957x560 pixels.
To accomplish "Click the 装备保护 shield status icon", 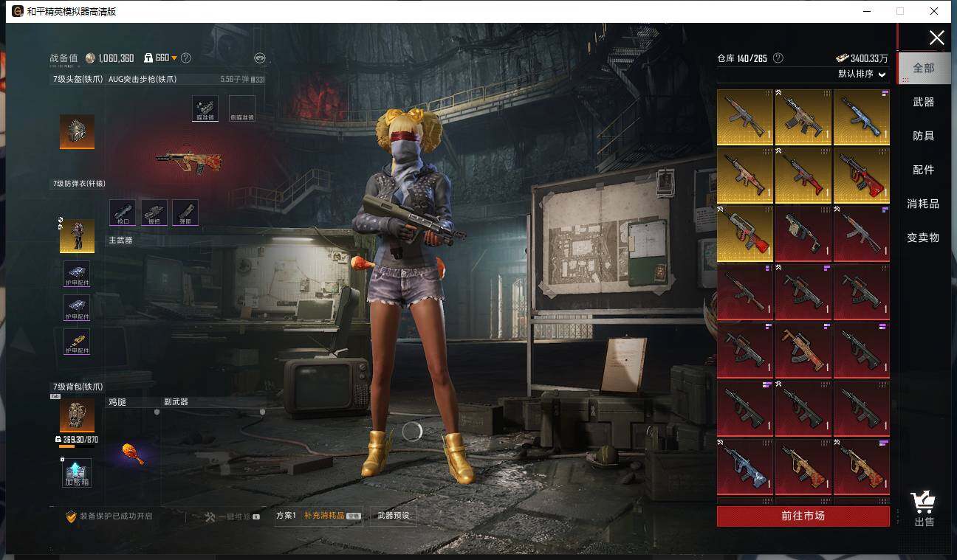I will click(71, 516).
